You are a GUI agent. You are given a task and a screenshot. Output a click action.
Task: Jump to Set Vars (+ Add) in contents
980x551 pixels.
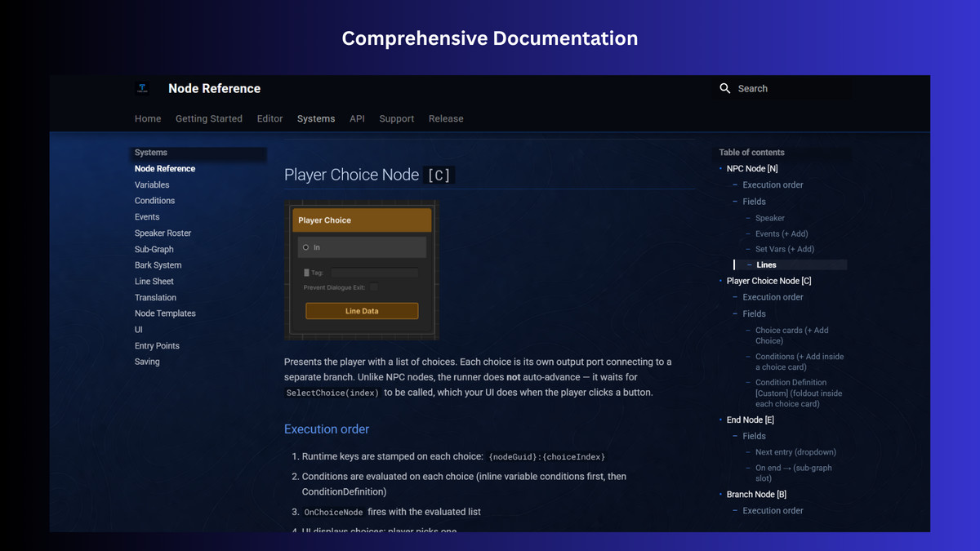click(785, 249)
